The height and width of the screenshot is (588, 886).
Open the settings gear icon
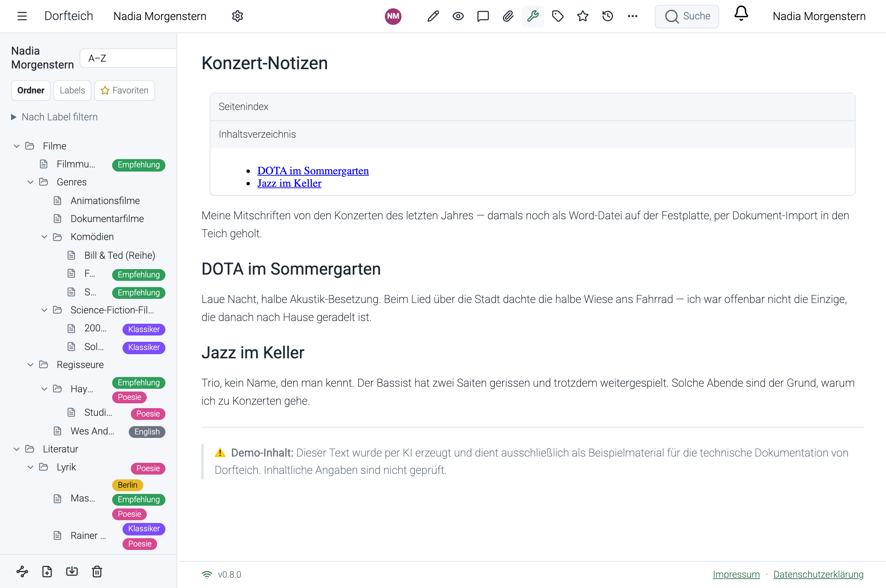[x=237, y=16]
